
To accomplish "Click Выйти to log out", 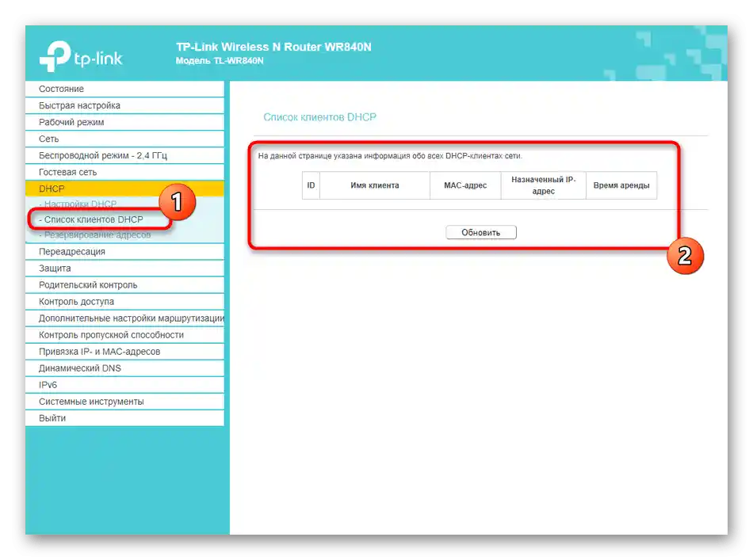I will tap(125, 418).
